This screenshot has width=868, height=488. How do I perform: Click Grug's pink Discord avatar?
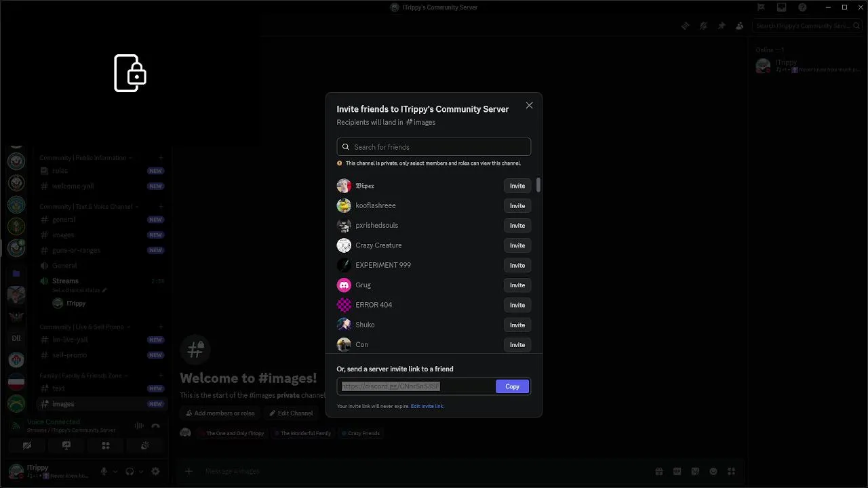(344, 285)
